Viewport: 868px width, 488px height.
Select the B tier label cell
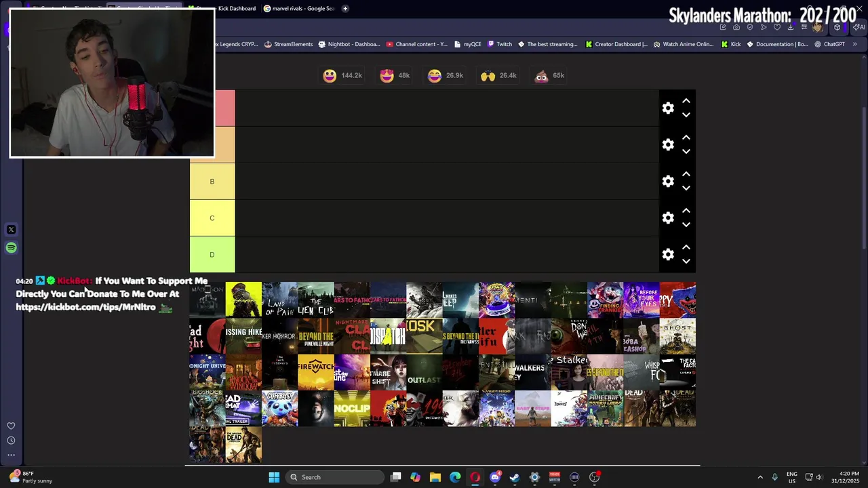(x=212, y=182)
